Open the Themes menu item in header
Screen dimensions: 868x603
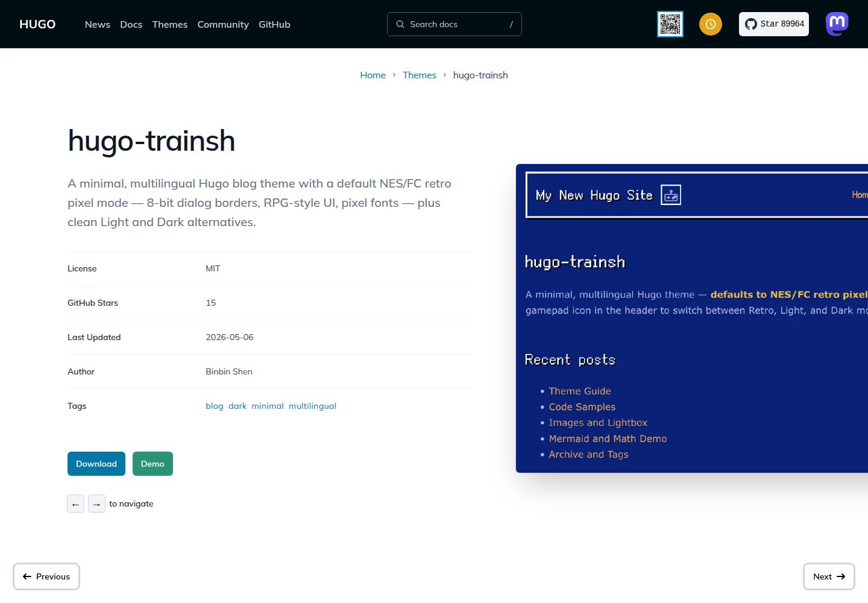[x=170, y=24]
